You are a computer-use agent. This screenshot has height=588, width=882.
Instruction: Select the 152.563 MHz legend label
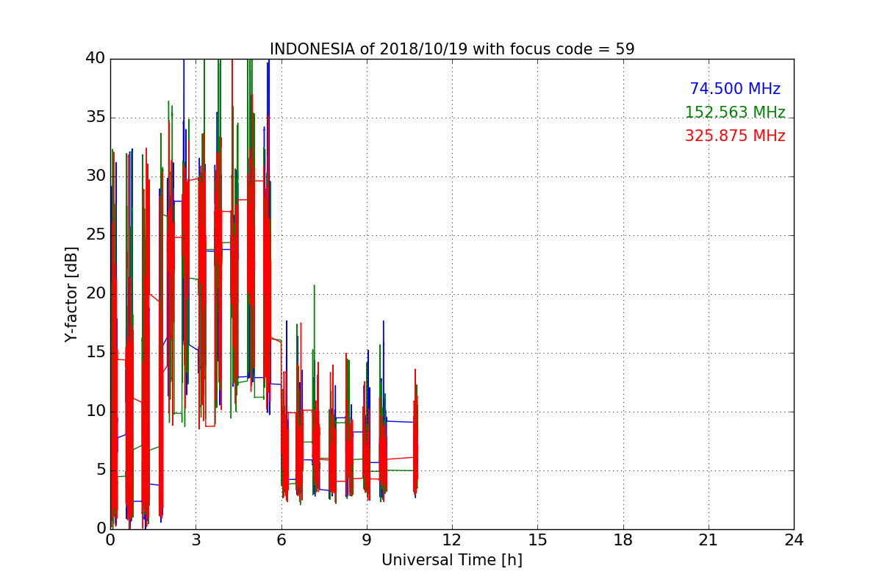click(x=735, y=112)
